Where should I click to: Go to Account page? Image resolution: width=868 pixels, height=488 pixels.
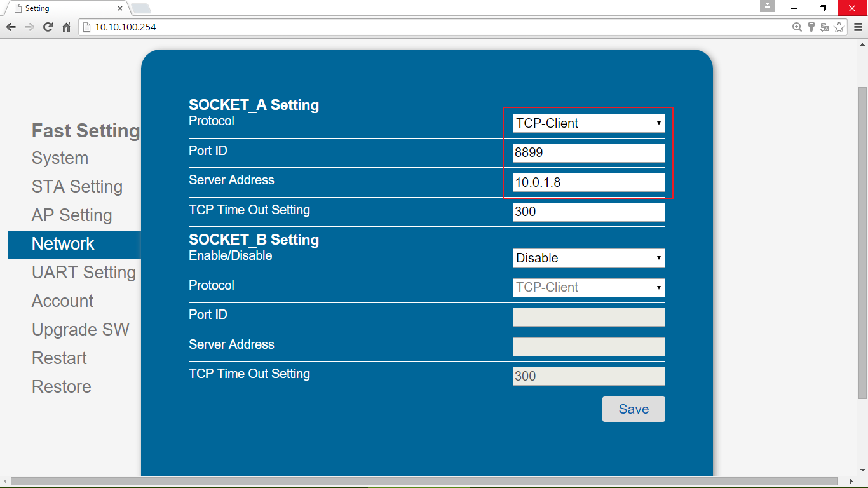(x=62, y=301)
